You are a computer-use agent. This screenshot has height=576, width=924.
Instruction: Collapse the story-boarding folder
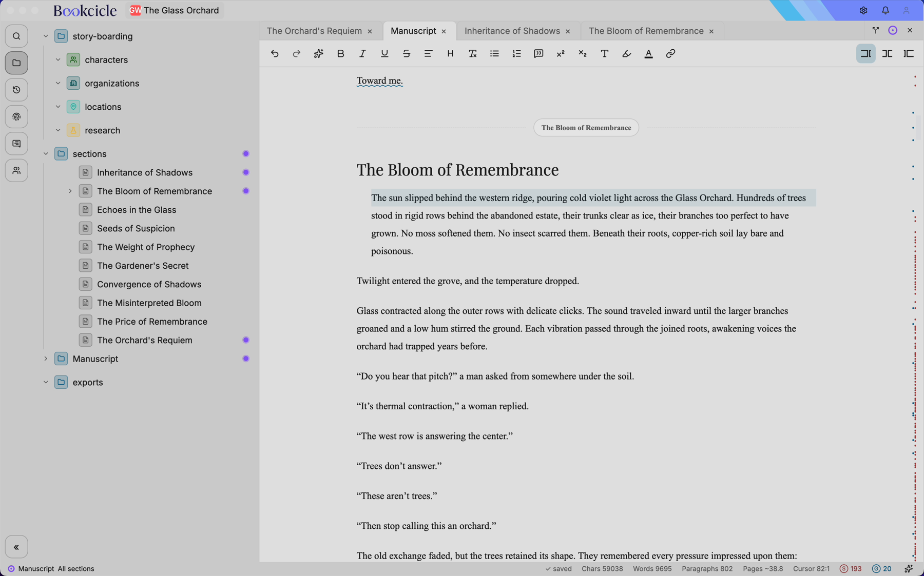pos(46,36)
